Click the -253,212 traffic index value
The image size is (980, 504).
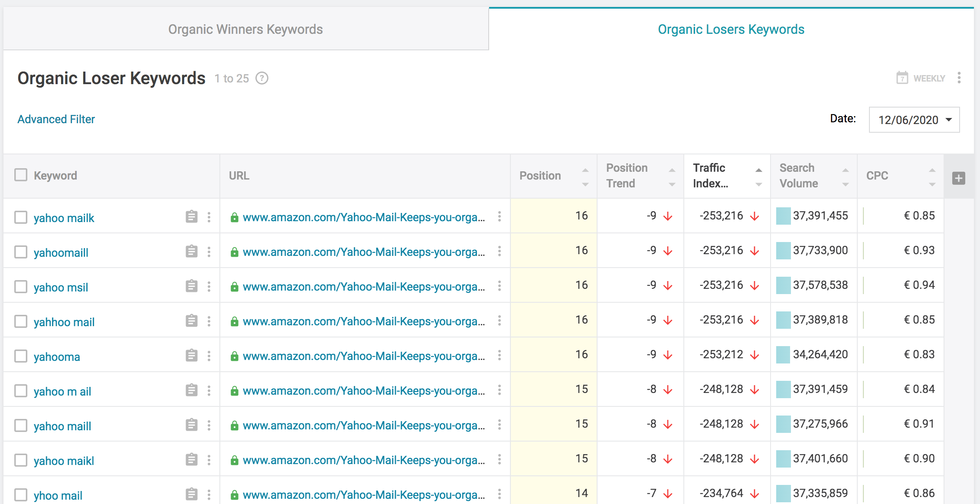click(x=721, y=354)
